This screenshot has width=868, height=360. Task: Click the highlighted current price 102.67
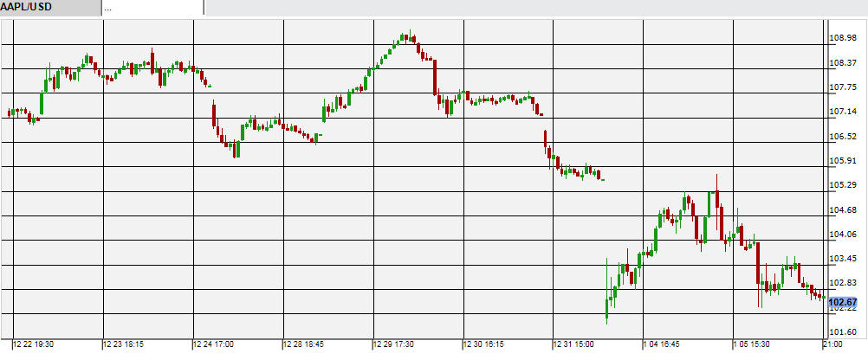(843, 303)
